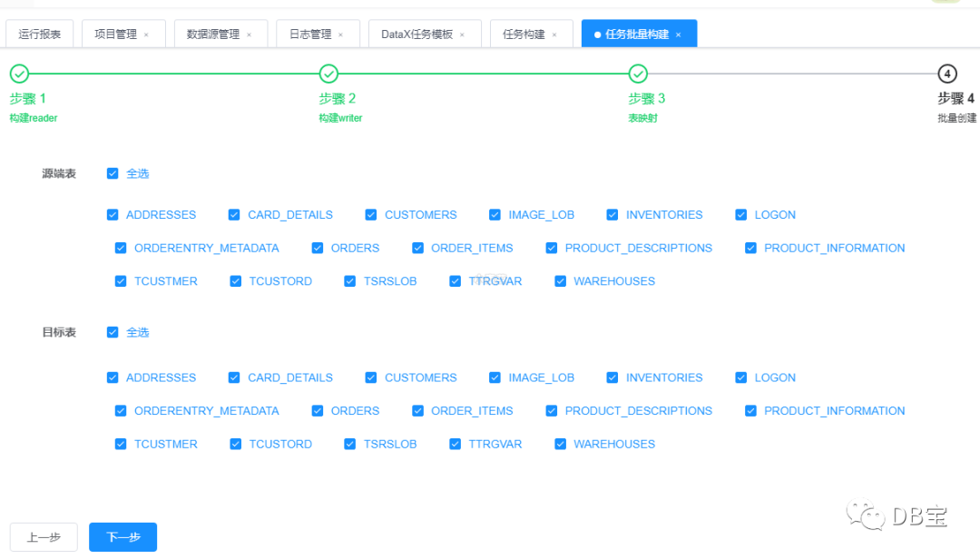Screen dimensions: 980x559
Task: Uncheck ORDERENTRY_METADATA in 目标表
Action: click(121, 411)
